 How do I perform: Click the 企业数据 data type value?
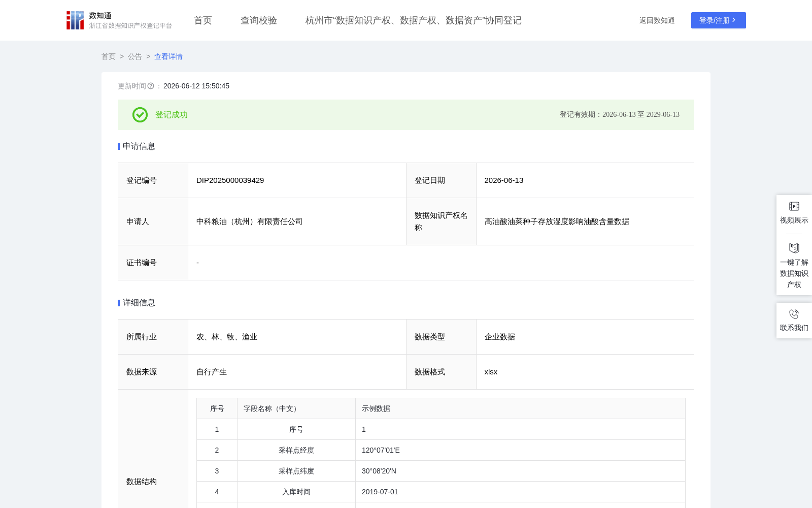(500, 337)
